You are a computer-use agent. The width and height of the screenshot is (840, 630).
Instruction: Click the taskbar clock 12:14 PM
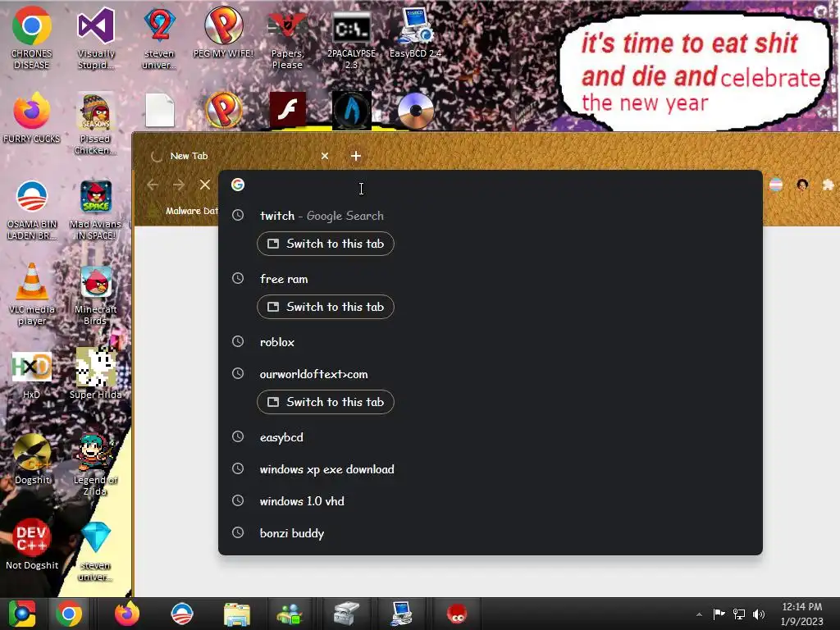click(x=801, y=614)
